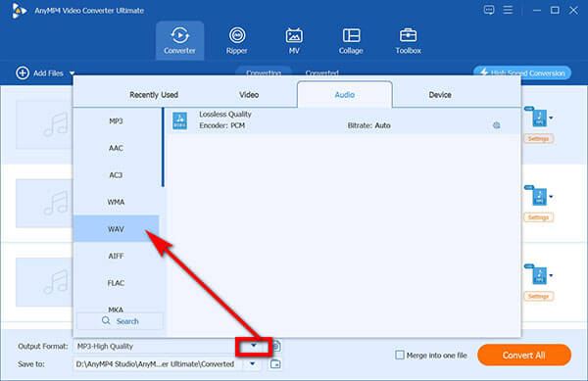Open the hamburger menu in title bar

click(x=508, y=10)
